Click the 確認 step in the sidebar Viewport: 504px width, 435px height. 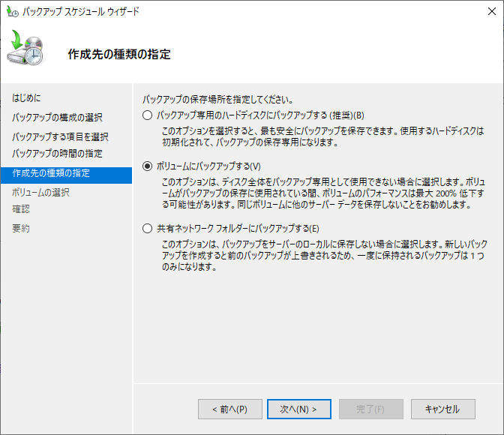pyautogui.click(x=21, y=209)
